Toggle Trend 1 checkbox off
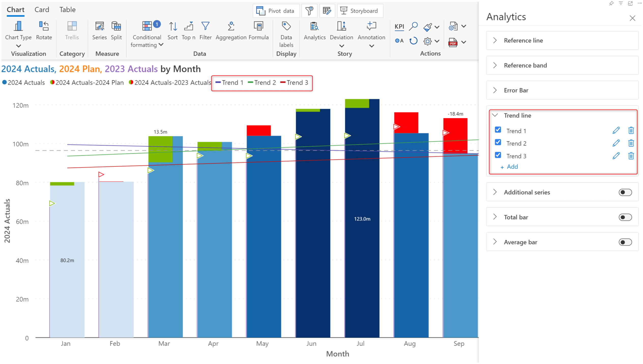Image resolution: width=643 pixels, height=364 pixels. 498,130
